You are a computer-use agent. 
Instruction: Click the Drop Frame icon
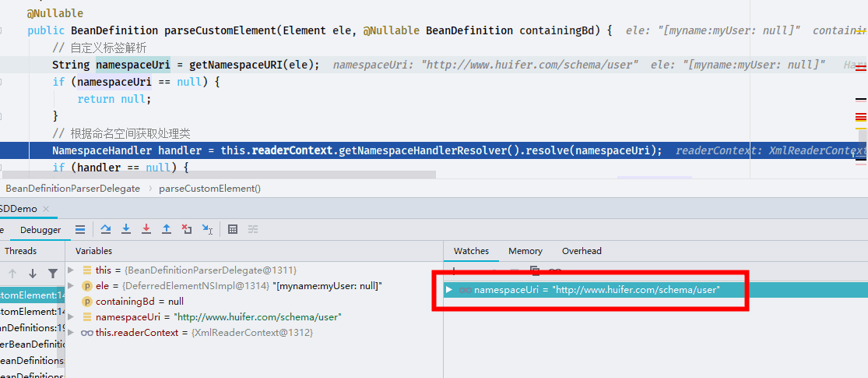(187, 229)
